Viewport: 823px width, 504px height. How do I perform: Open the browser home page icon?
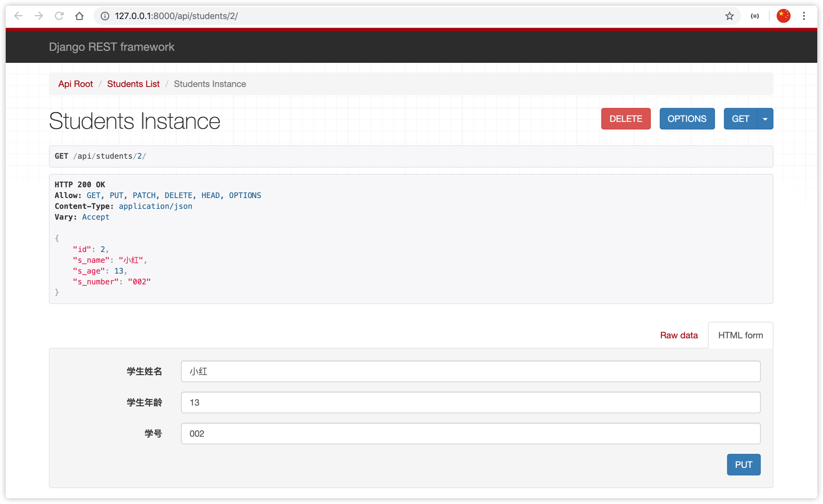point(79,16)
